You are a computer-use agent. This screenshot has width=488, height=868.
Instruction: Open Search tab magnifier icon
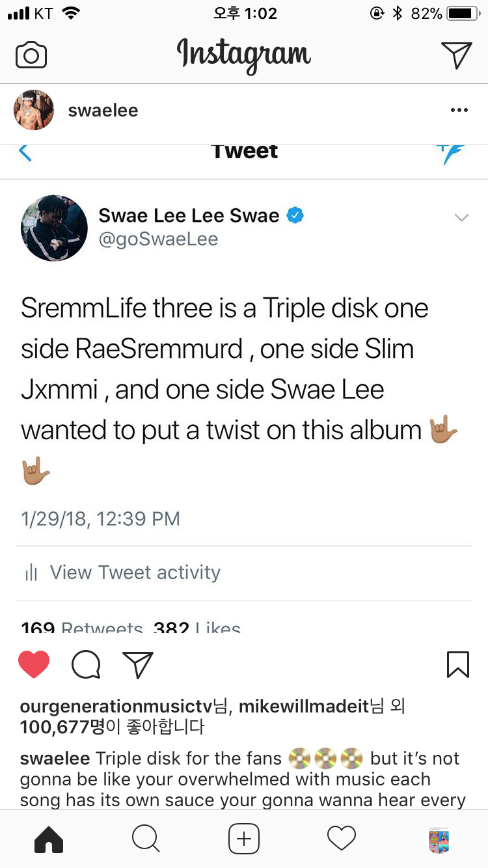point(146,839)
